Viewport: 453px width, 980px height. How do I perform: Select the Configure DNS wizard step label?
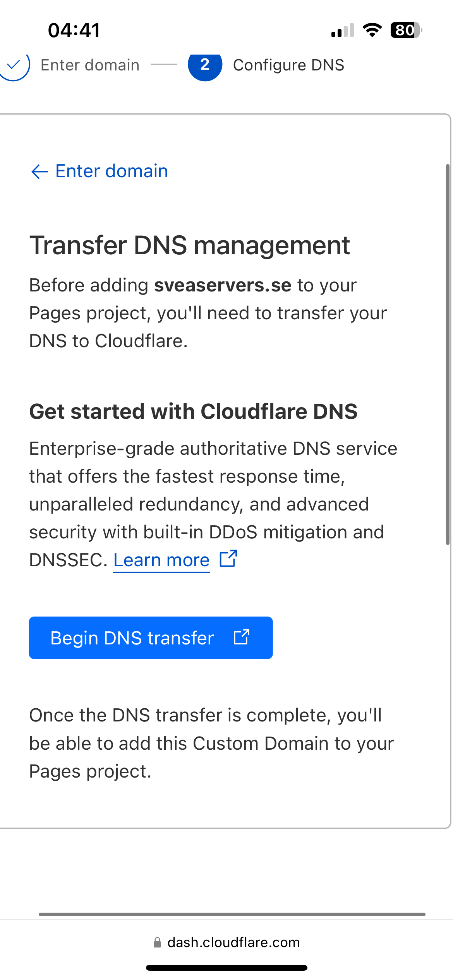point(288,65)
